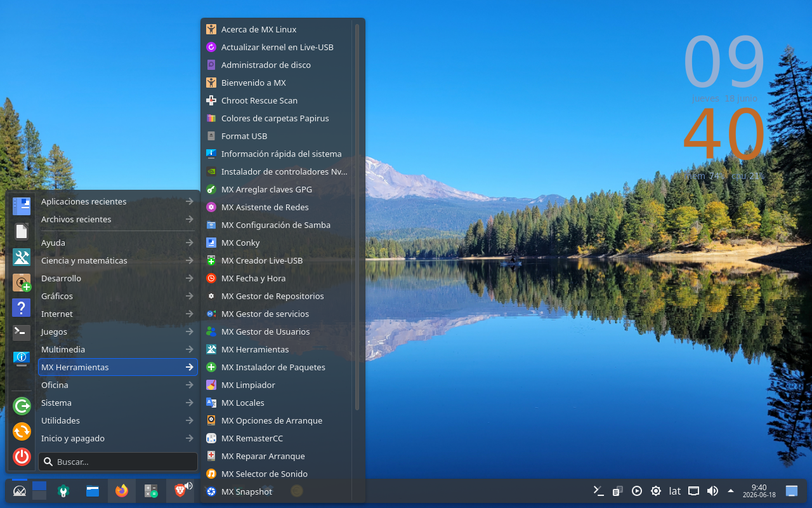Launch MX Creador Live-USB
This screenshot has width=812, height=508.
tap(277, 260)
